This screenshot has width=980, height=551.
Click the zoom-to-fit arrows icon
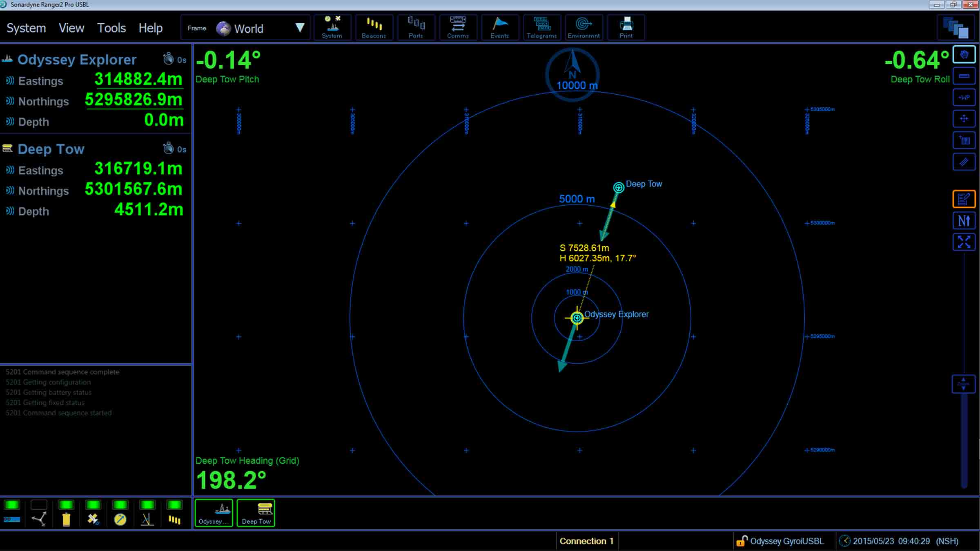964,242
